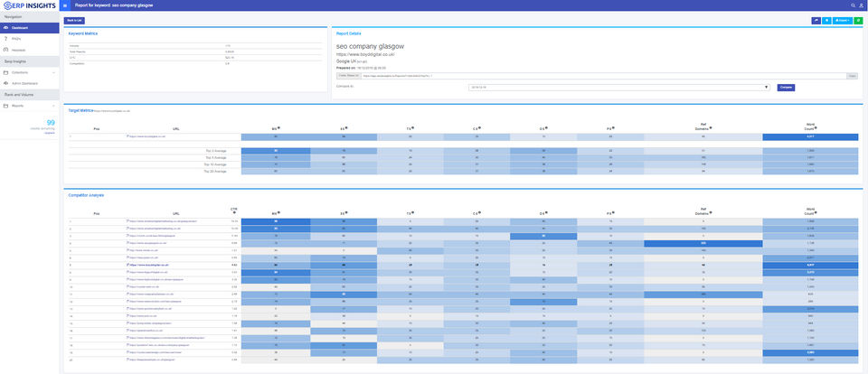The image size is (868, 374).
Task: Click the info icon beside Target Metrics TS header
Action: [413, 127]
